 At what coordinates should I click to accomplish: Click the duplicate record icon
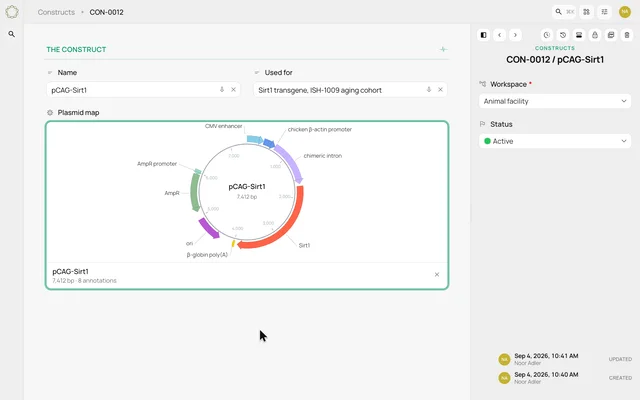(x=611, y=35)
